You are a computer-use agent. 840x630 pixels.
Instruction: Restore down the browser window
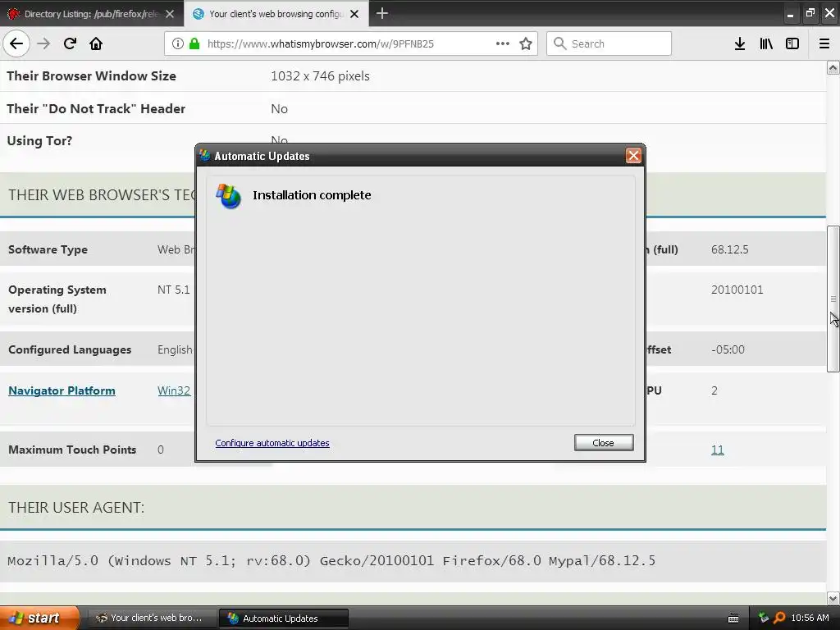[x=810, y=13]
